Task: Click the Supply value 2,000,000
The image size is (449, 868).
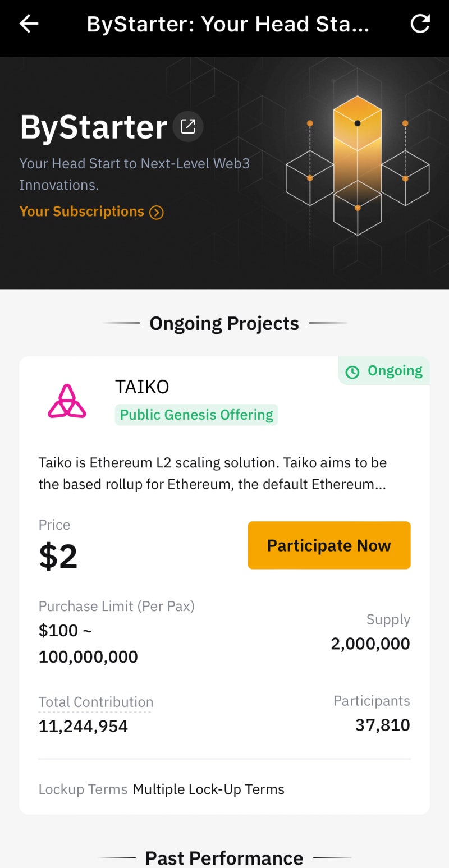Action: point(370,644)
